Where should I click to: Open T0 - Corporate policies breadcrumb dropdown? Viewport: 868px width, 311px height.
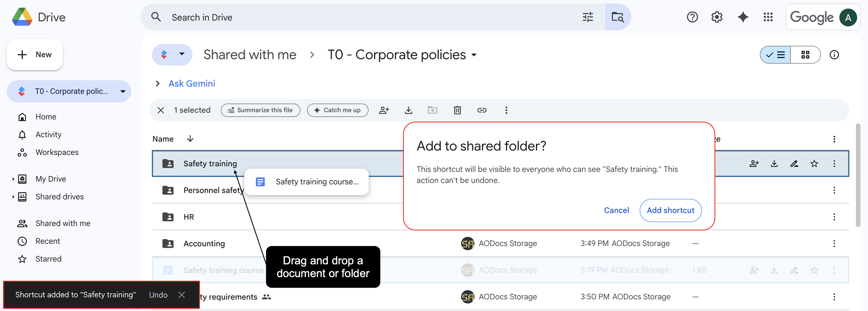coord(474,55)
